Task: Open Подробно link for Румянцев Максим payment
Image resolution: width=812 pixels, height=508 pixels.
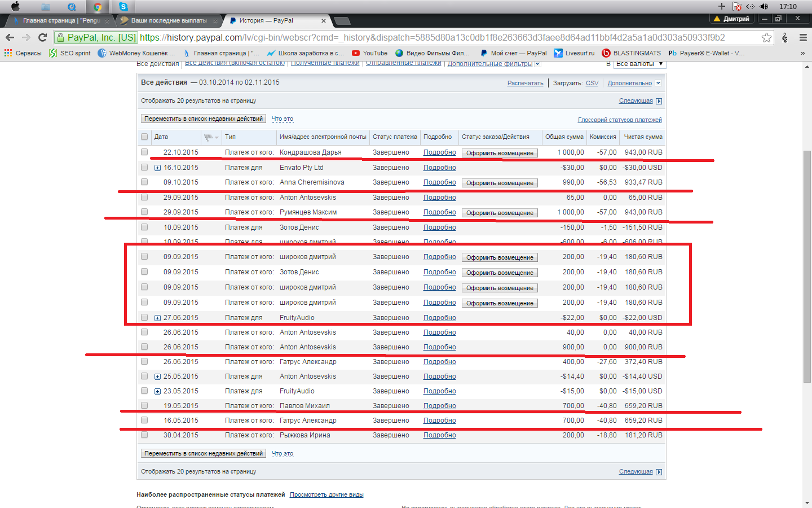Action: click(439, 212)
